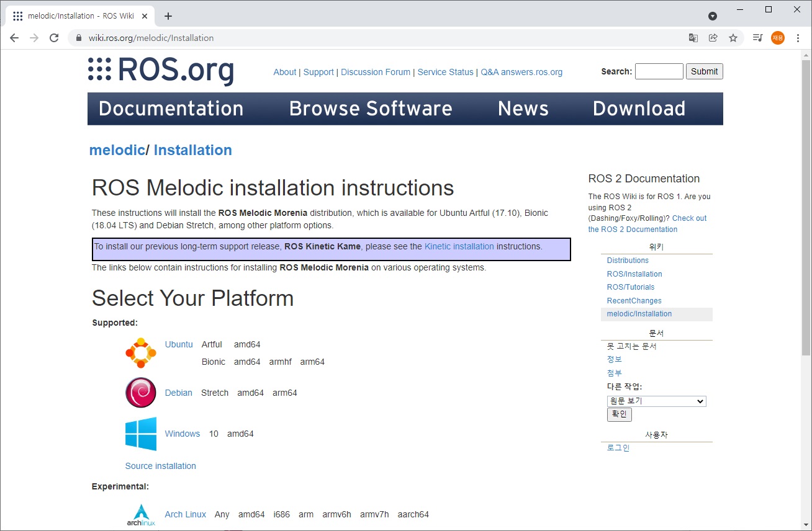Click the Windows logo icon

141,434
